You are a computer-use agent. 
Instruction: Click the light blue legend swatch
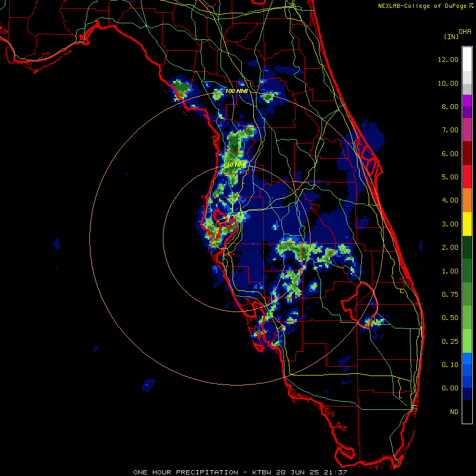coord(467,359)
